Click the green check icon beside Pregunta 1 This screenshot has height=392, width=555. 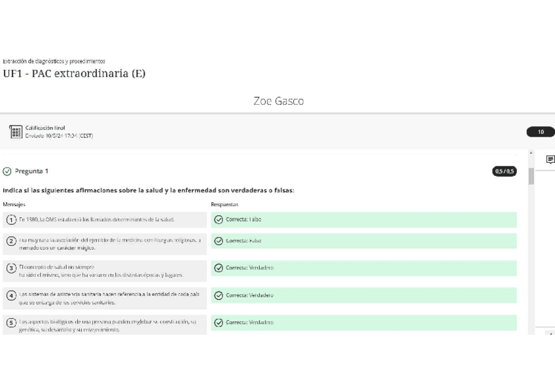(7, 171)
